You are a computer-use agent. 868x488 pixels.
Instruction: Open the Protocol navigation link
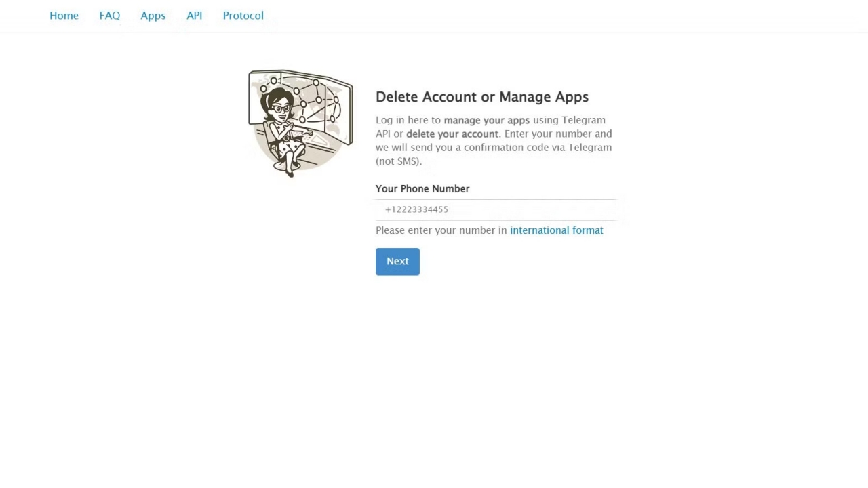pyautogui.click(x=243, y=16)
